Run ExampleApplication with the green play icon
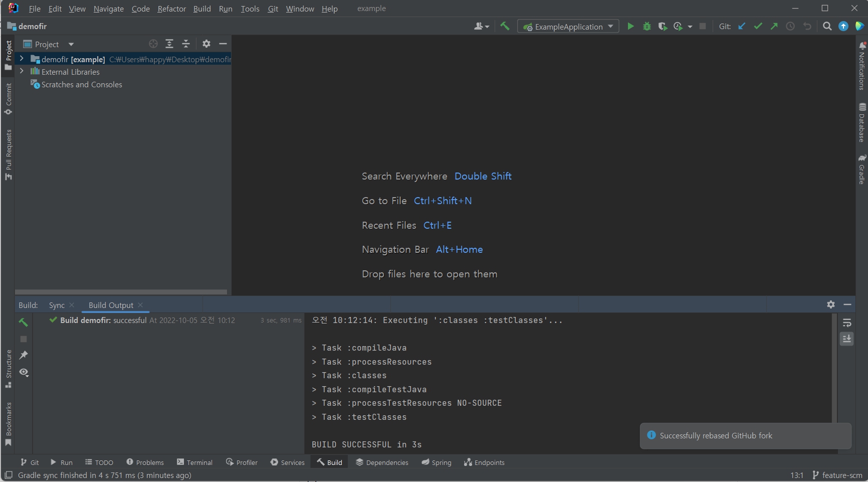868x482 pixels. (630, 26)
